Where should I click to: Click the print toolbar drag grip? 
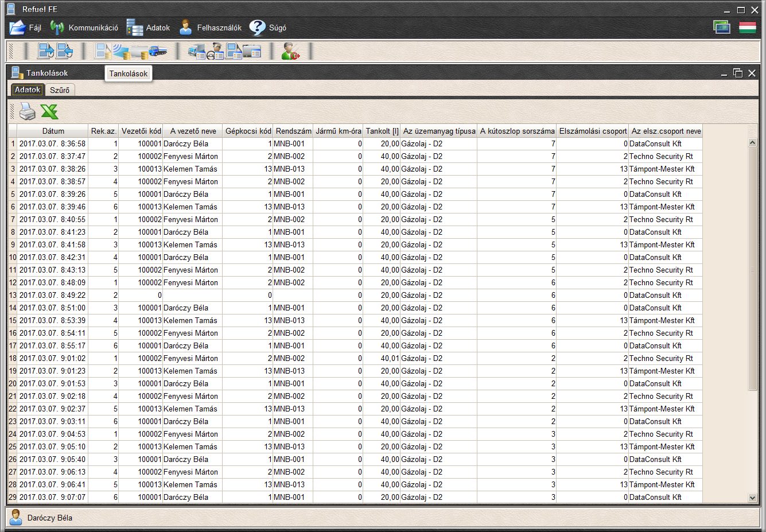point(13,111)
